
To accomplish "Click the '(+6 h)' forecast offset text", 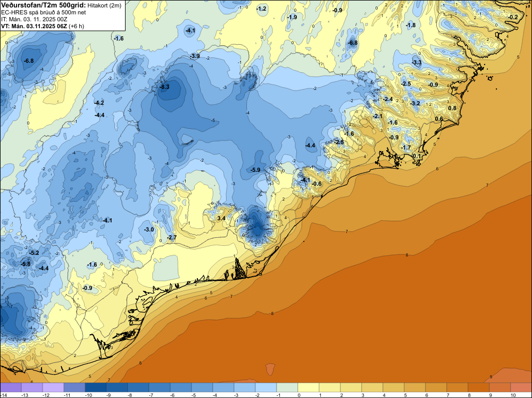I will (76, 26).
